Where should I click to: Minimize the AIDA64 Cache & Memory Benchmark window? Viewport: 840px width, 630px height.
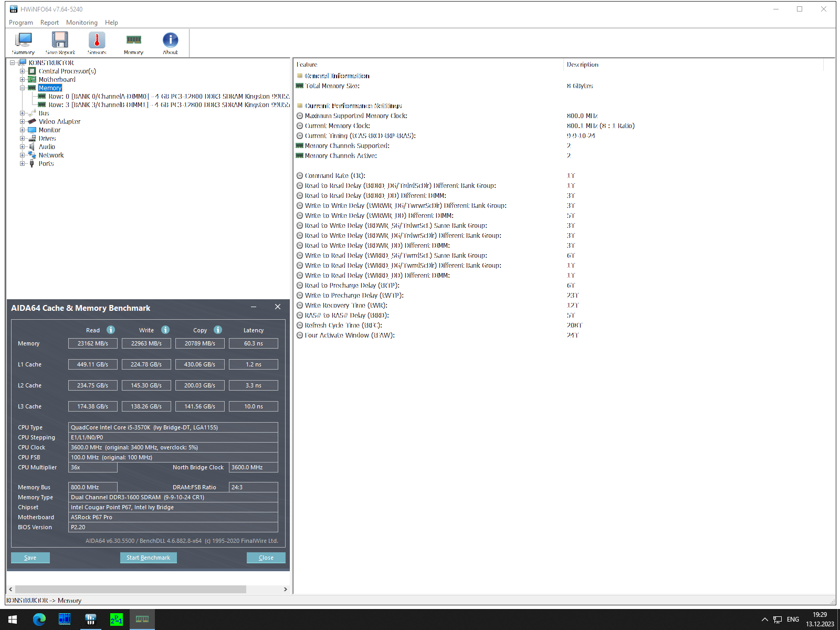coord(254,307)
